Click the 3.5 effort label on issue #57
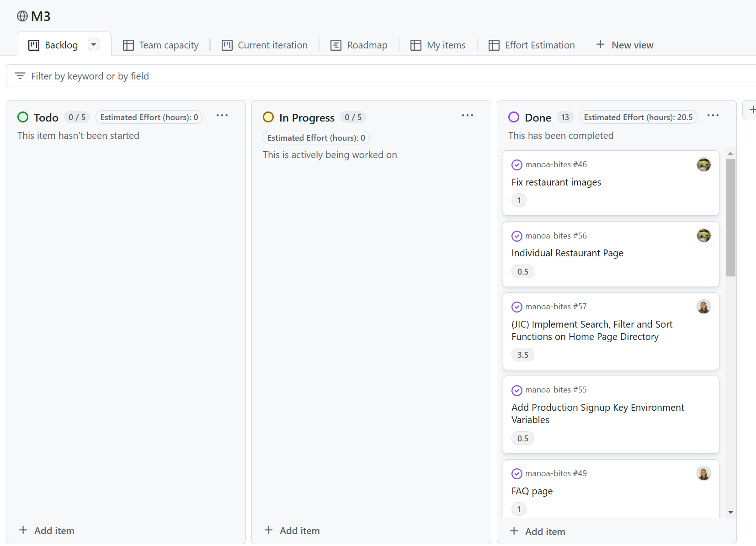756x546 pixels. 523,355
